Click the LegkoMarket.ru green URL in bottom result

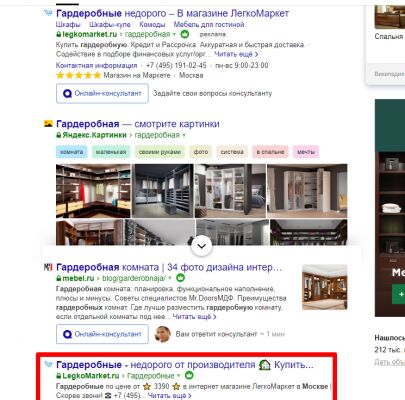point(90,376)
